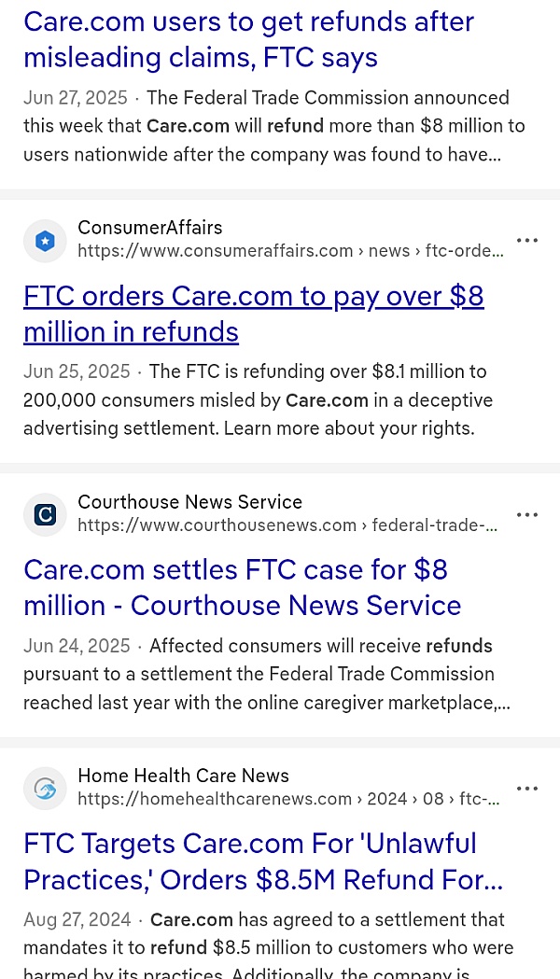Click the Jun 27, 2025 FTC snippet text

tap(273, 126)
